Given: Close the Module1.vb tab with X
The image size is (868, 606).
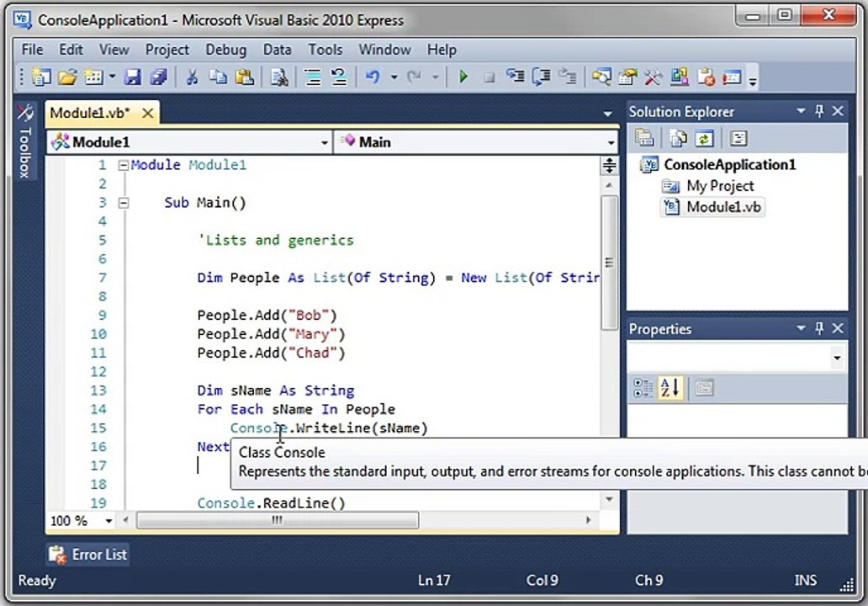Looking at the screenshot, I should coord(148,114).
